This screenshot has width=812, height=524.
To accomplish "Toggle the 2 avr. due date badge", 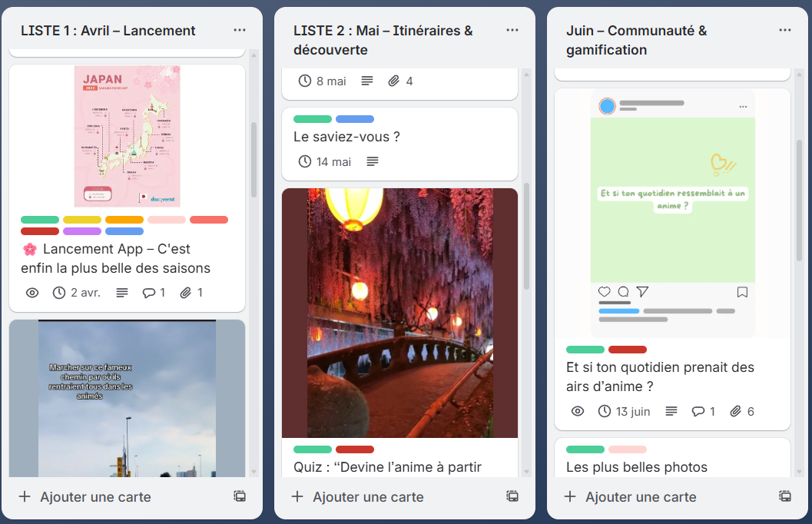I will pos(77,293).
